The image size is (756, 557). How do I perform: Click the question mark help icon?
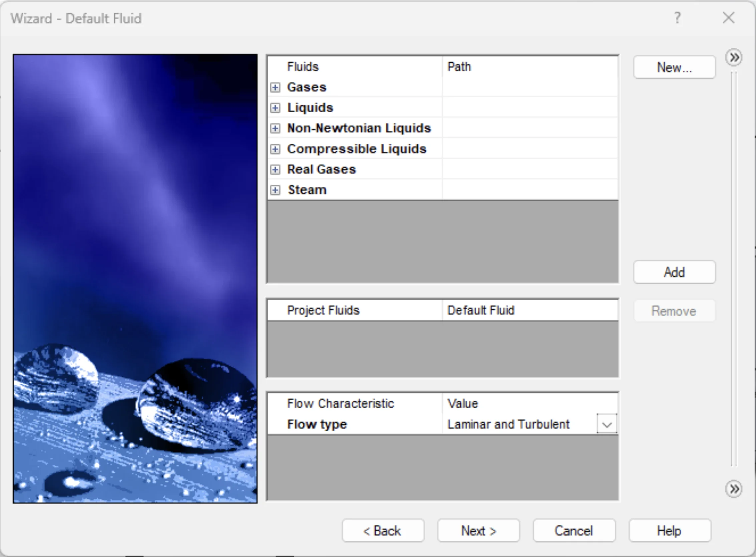pos(677,18)
